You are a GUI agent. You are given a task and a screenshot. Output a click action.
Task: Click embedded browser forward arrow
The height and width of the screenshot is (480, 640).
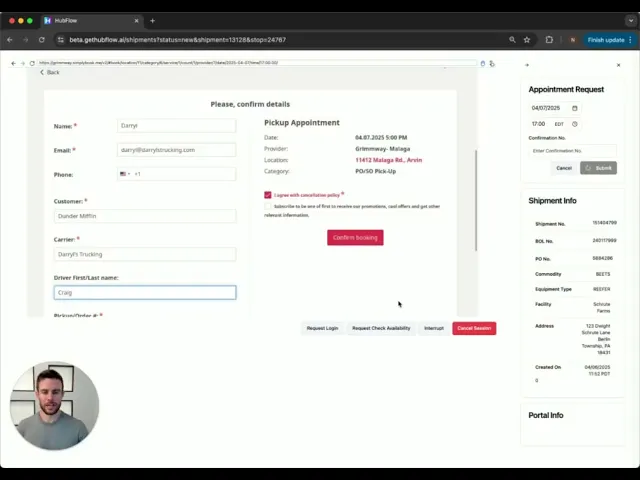[22, 63]
